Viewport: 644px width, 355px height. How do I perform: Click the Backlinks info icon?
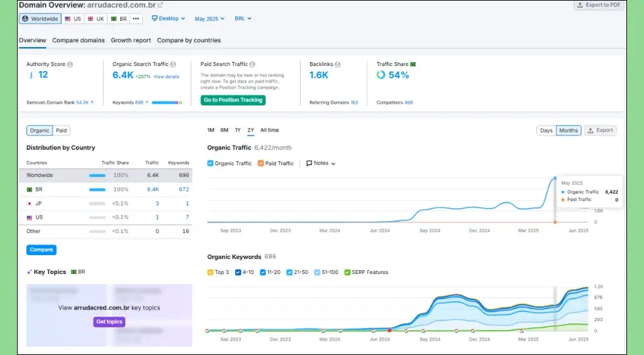click(x=338, y=65)
